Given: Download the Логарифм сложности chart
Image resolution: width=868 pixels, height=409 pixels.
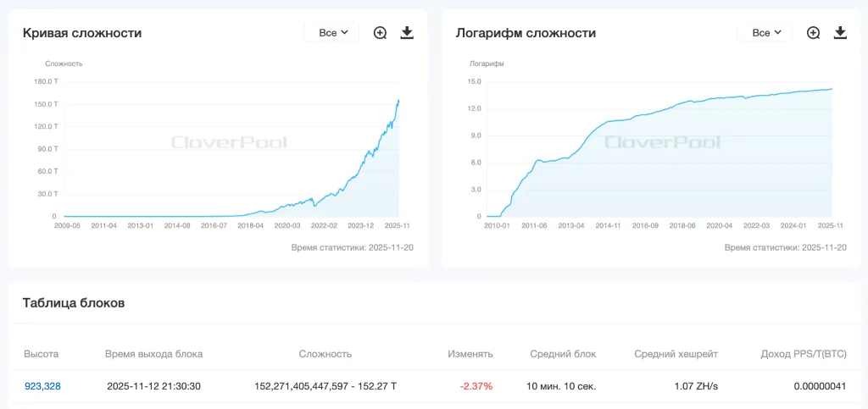Looking at the screenshot, I should point(840,33).
